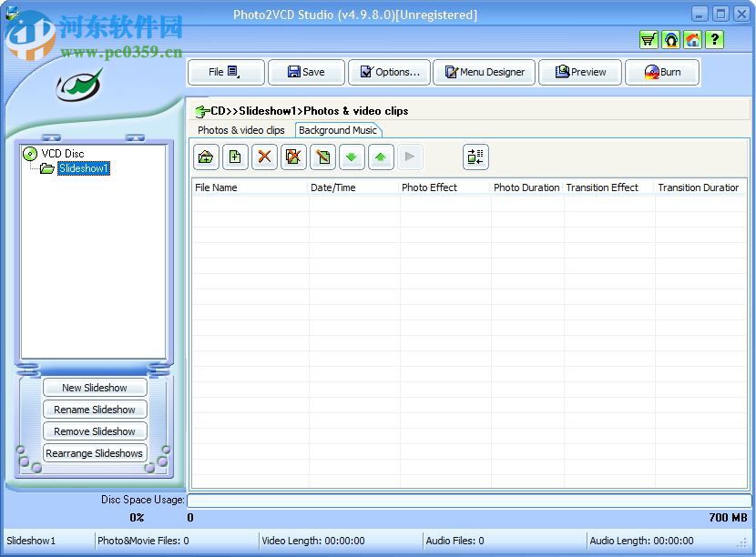This screenshot has height=557, width=756.
Task: Visit the product homepage
Action: pyautogui.click(x=692, y=39)
